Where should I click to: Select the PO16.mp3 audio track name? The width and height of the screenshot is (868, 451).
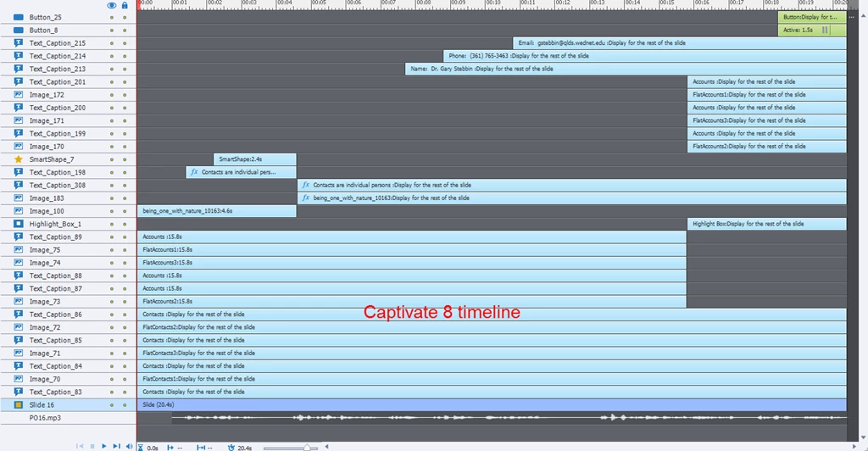tap(45, 418)
